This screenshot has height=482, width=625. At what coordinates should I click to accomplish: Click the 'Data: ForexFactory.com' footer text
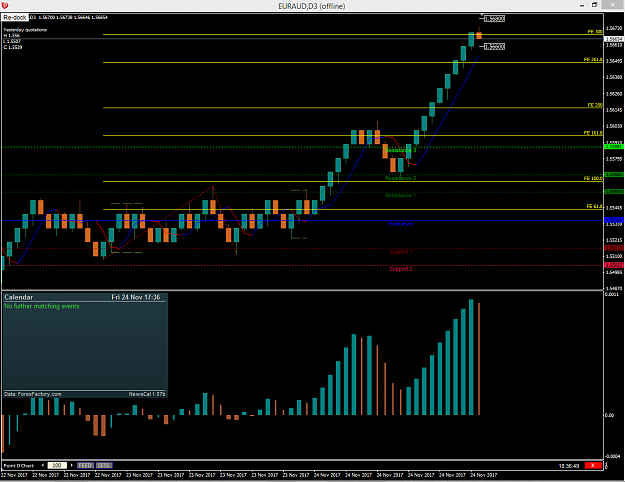(x=33, y=394)
